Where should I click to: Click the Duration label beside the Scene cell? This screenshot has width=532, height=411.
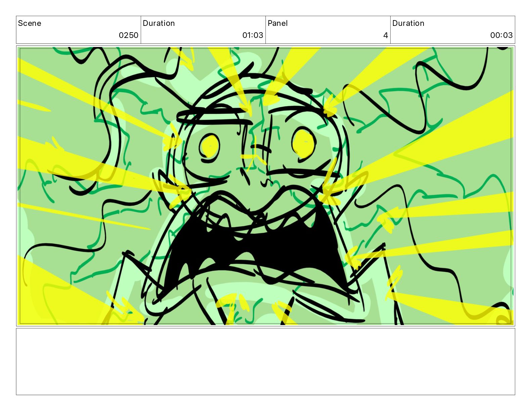pyautogui.click(x=159, y=23)
